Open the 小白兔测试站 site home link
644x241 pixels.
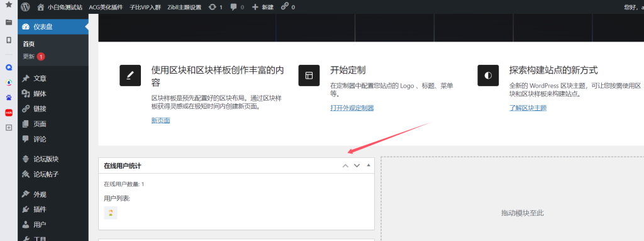click(60, 7)
